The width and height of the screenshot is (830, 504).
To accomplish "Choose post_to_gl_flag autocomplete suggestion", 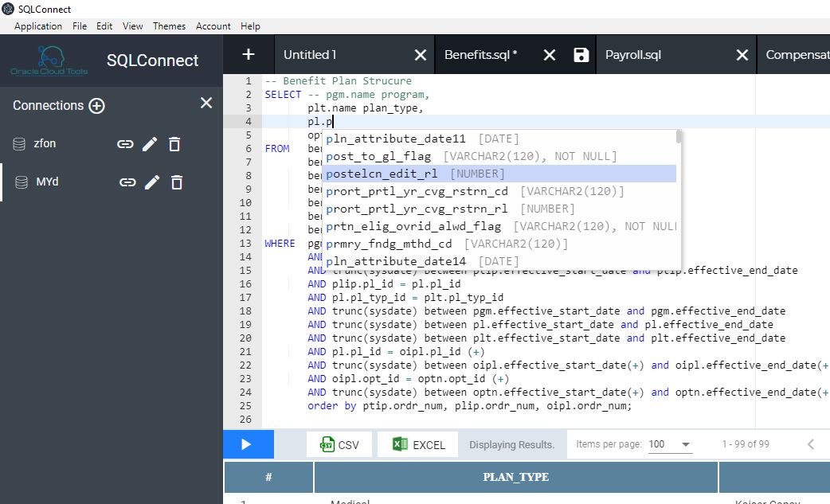I will point(499,156).
